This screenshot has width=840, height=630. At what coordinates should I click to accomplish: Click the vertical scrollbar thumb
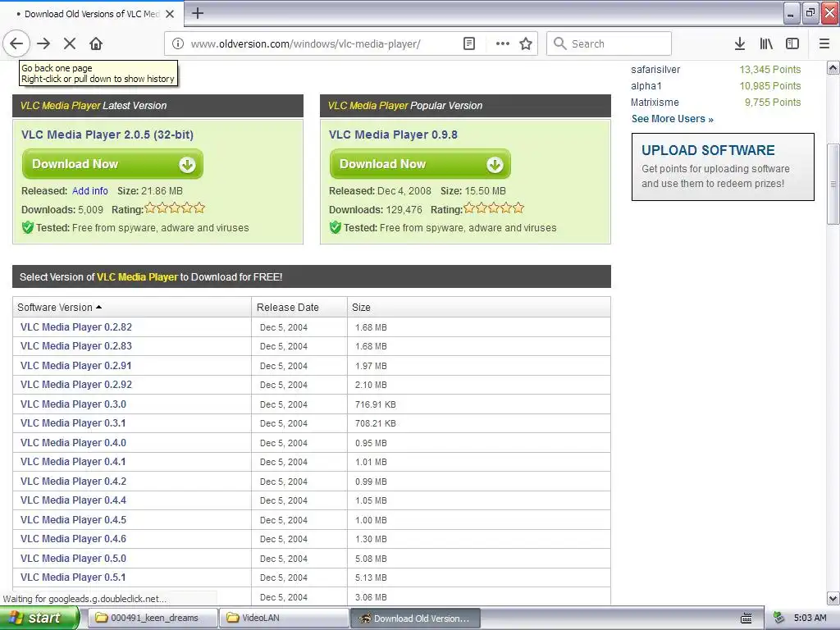pos(833,184)
